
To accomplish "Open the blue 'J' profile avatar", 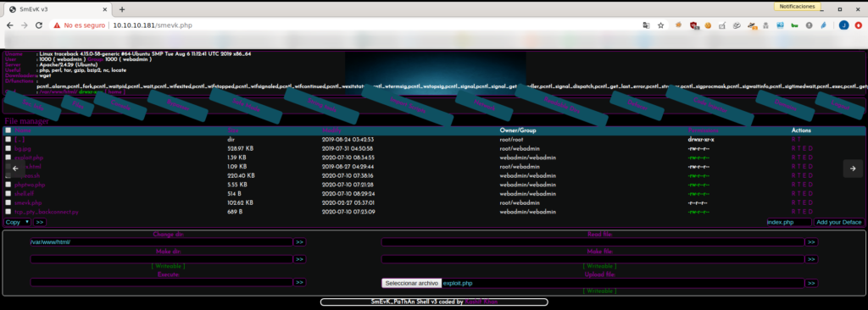I will (x=843, y=25).
